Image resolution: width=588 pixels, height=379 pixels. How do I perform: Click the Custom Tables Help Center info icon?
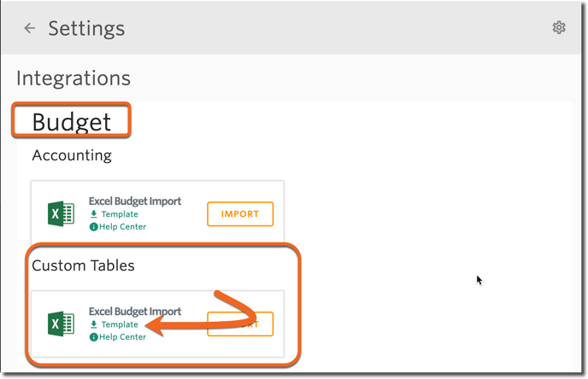click(93, 336)
